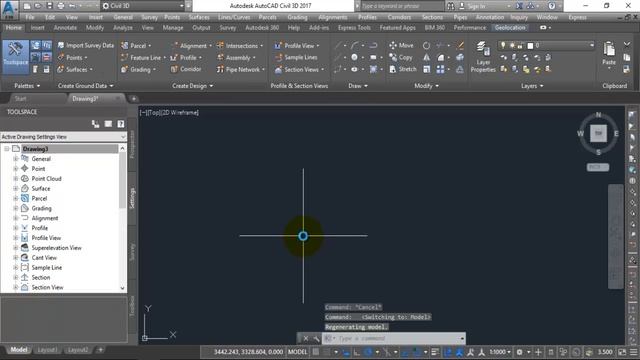Open the Start file tab

20,99
